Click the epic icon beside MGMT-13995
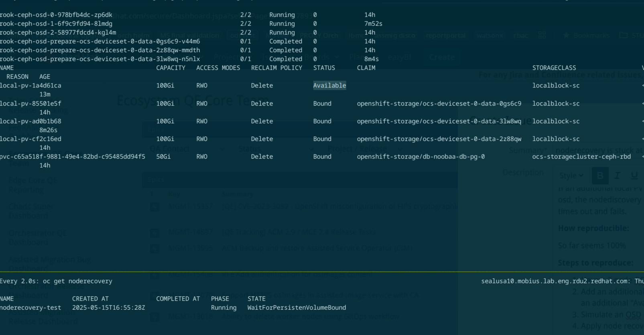The width and height of the screenshot is (644, 335). [x=154, y=249]
